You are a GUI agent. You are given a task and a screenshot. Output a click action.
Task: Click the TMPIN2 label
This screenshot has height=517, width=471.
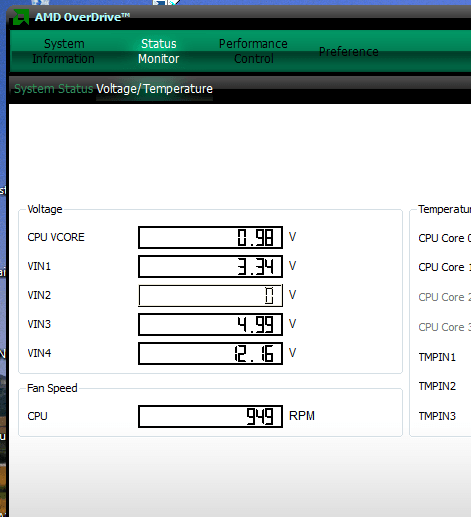point(437,386)
